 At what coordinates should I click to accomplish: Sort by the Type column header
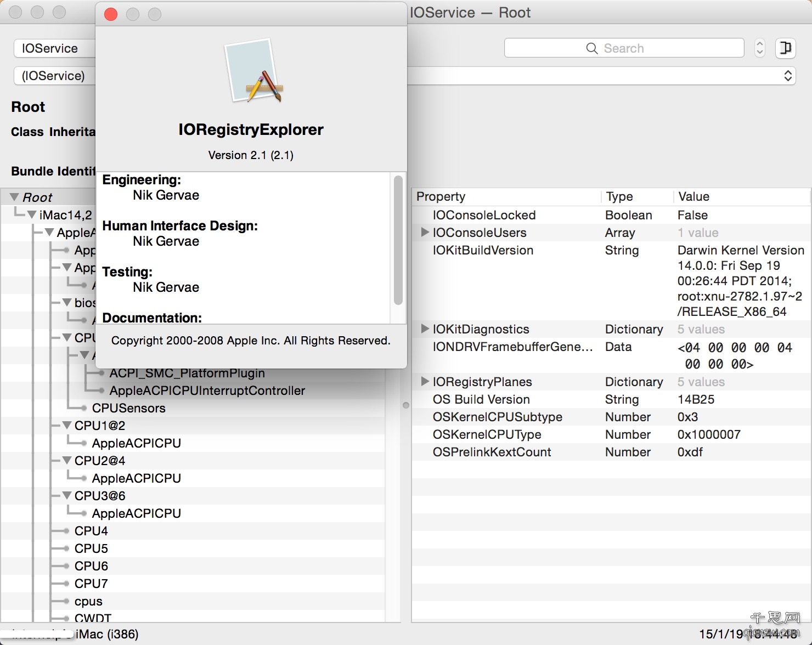(636, 196)
